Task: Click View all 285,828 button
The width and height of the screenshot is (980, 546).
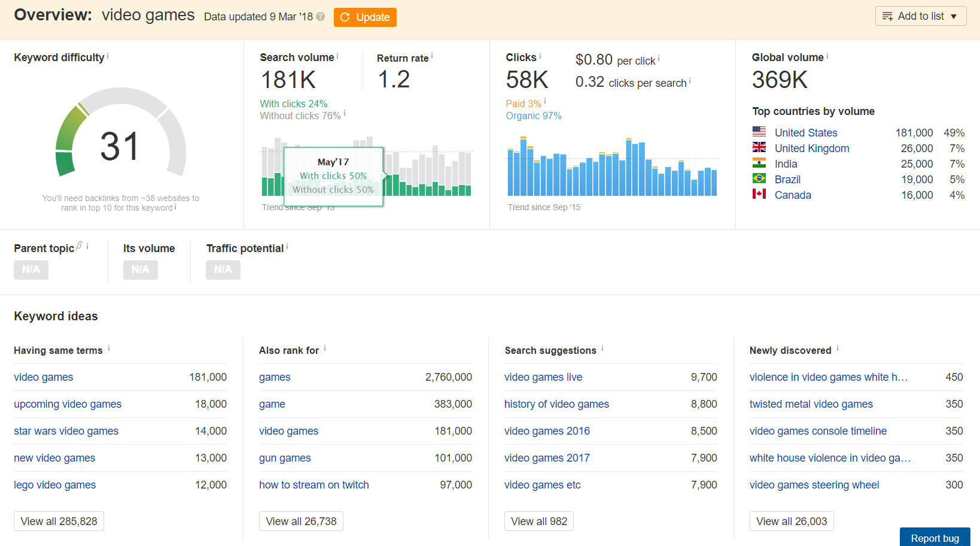Action: click(x=59, y=521)
